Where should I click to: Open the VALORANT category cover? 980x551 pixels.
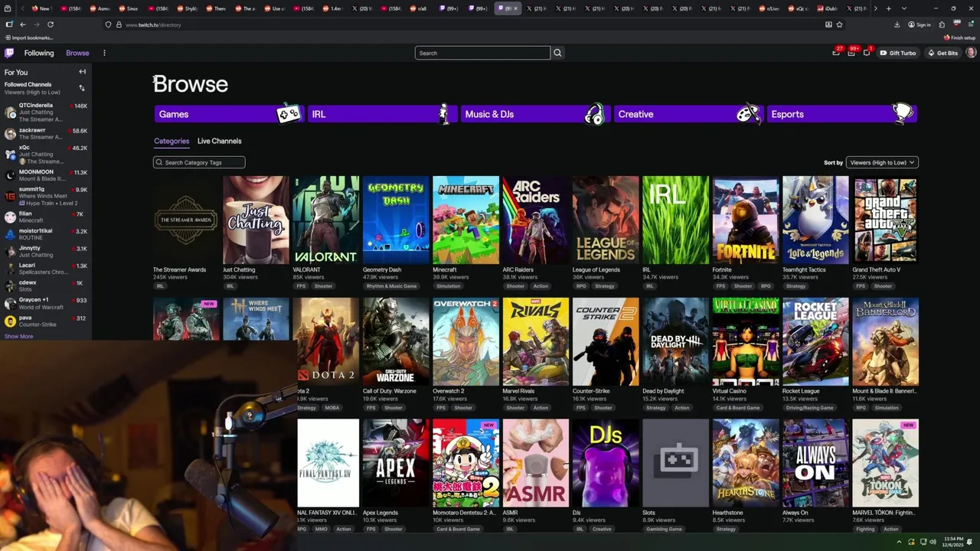[326, 220]
